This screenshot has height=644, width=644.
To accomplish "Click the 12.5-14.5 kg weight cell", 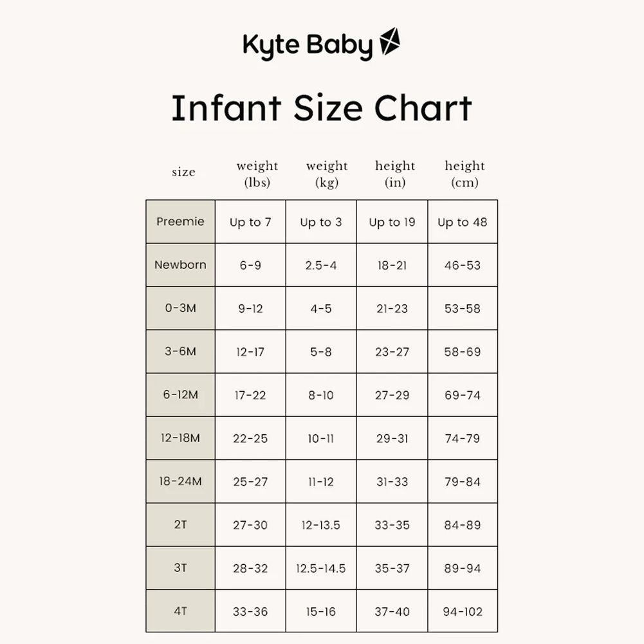I will click(x=320, y=569).
